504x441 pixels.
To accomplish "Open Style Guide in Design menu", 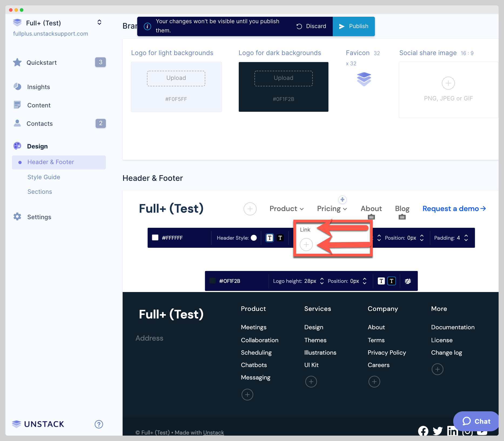I will coord(44,177).
